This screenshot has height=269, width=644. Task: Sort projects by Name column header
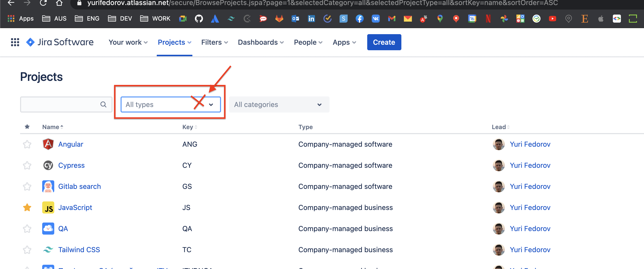[x=52, y=127]
